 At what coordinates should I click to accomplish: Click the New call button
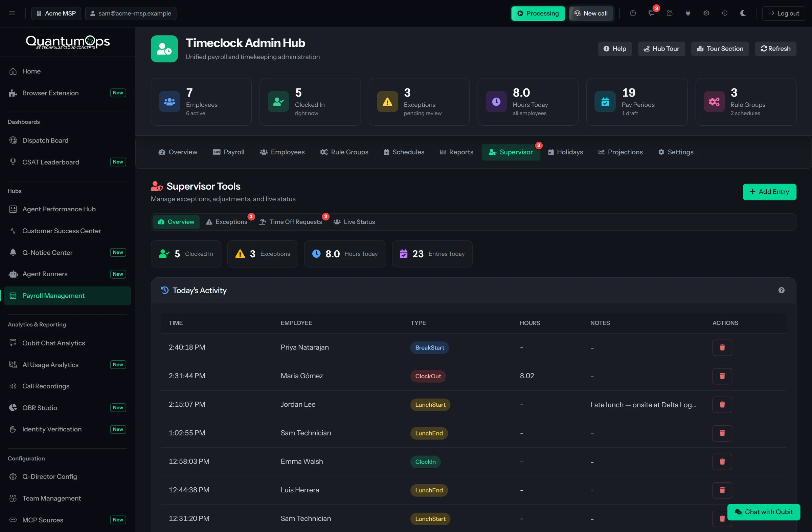pyautogui.click(x=591, y=13)
